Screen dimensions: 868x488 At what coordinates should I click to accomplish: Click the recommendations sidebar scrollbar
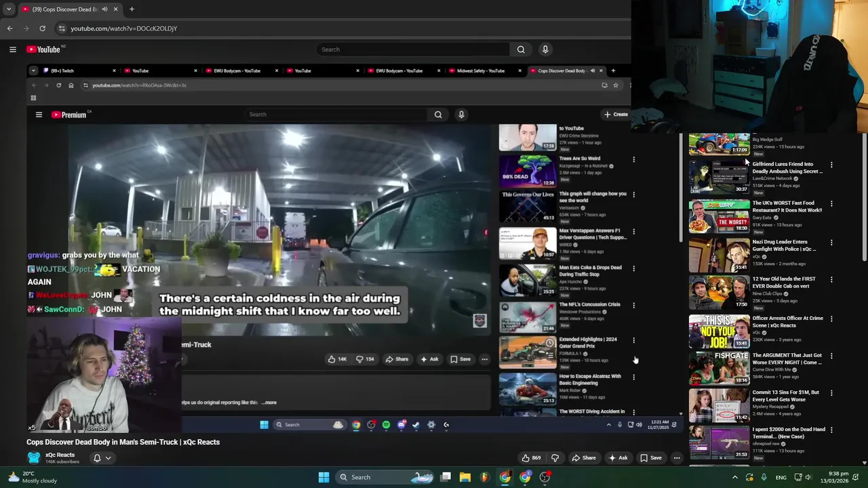(x=865, y=197)
